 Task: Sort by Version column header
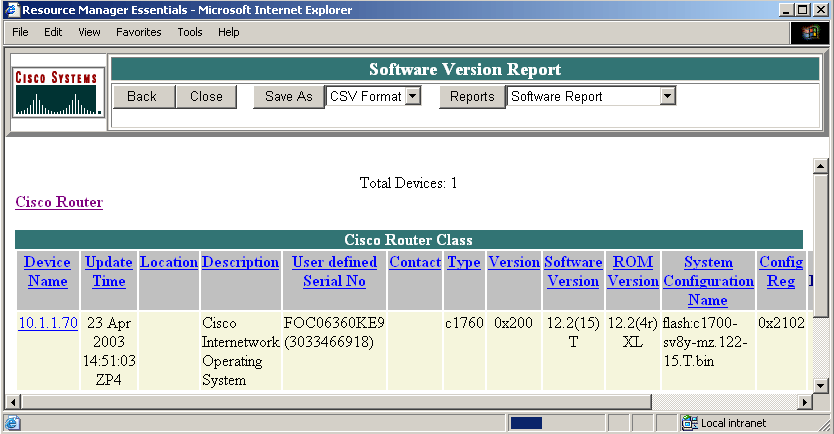point(514,262)
